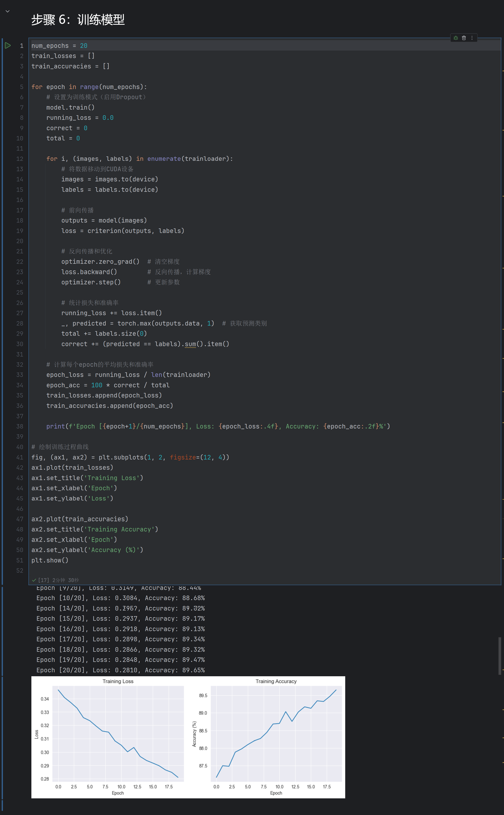This screenshot has width=504, height=815.
Task: Start cell debugging via the green bug icon
Action: point(456,38)
